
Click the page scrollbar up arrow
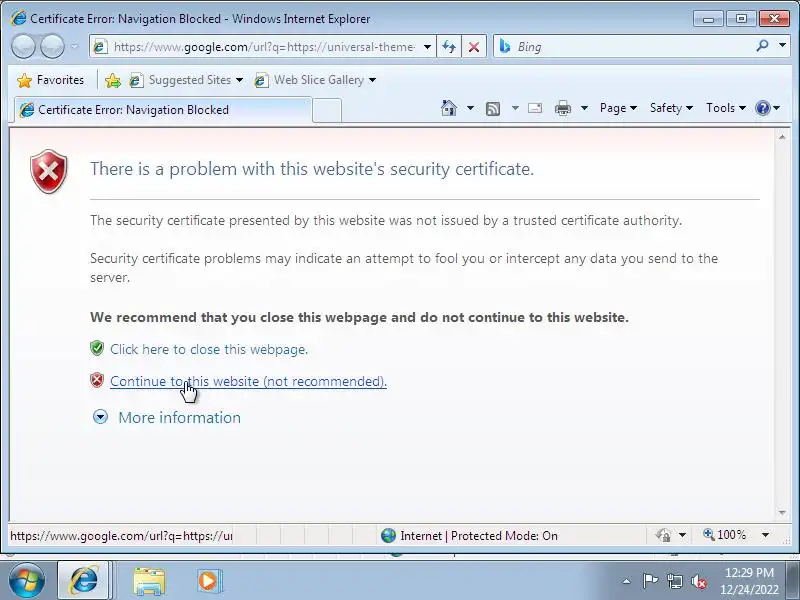point(782,137)
